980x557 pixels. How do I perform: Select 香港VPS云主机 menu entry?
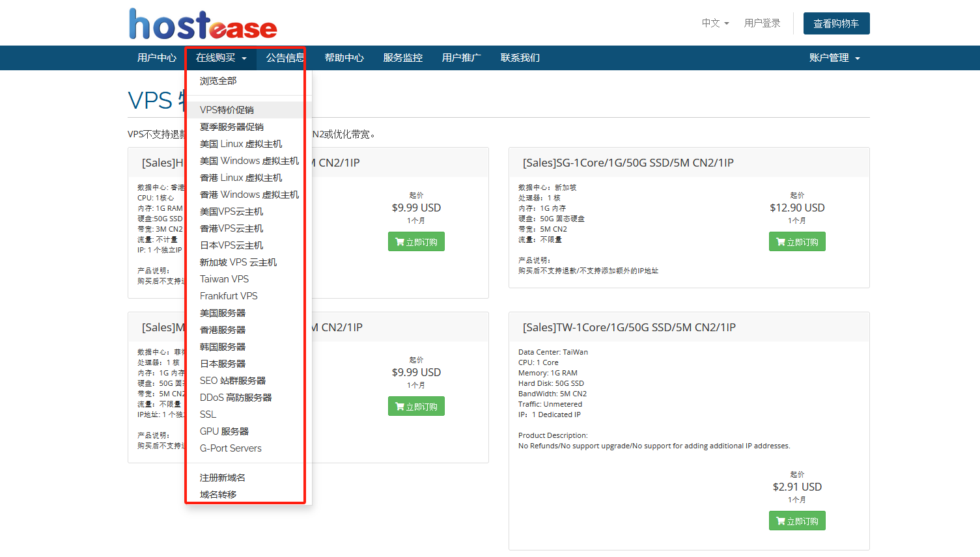(249, 228)
